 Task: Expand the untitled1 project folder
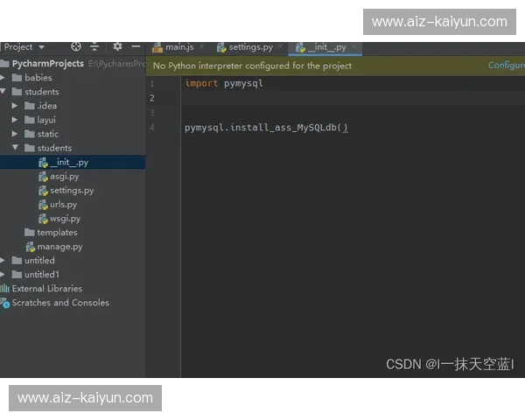pyautogui.click(x=4, y=275)
